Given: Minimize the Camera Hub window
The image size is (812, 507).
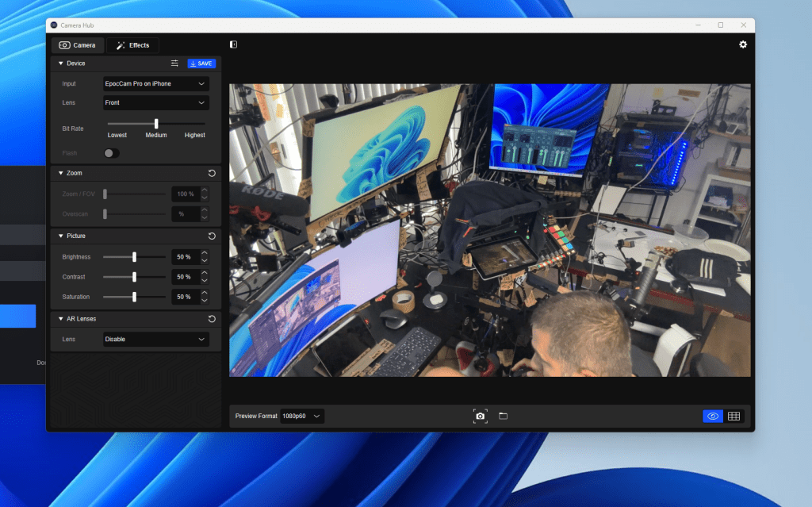Looking at the screenshot, I should tap(698, 25).
